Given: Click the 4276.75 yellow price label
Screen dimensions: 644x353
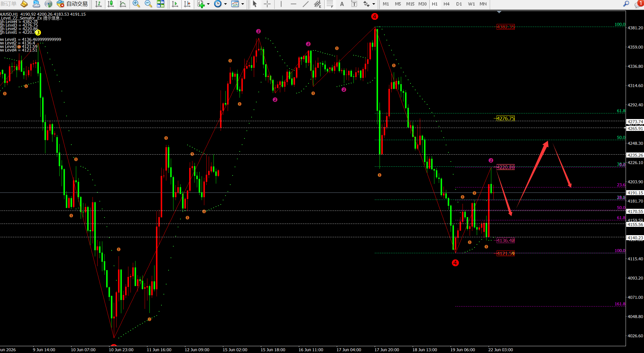Looking at the screenshot, I should (506, 118).
